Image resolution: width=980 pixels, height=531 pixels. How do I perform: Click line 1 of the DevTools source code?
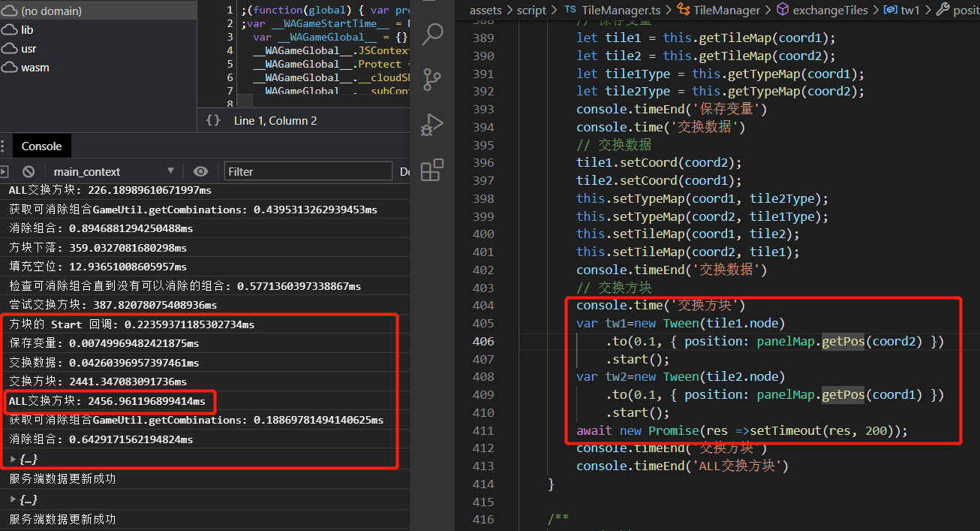326,10
